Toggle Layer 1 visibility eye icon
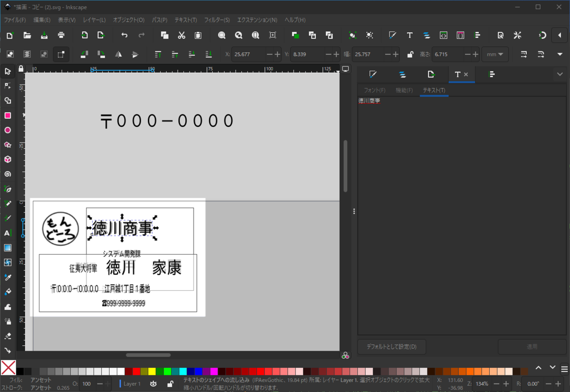 pos(153,383)
